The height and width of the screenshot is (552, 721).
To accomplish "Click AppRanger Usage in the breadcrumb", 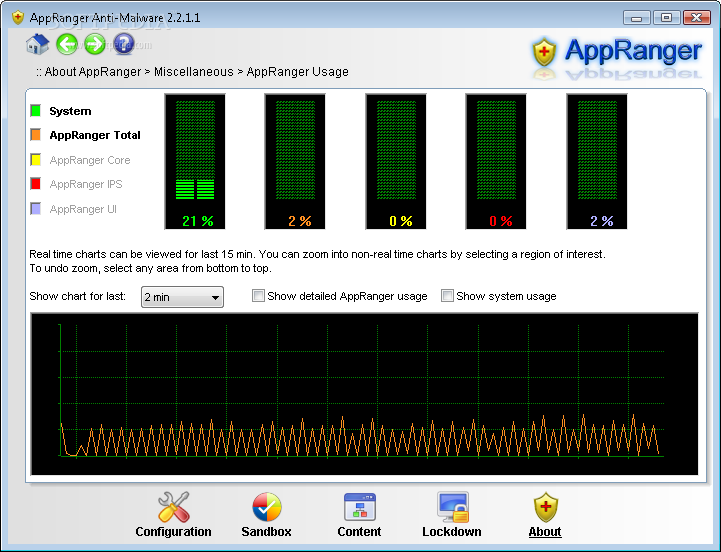I will 298,72.
